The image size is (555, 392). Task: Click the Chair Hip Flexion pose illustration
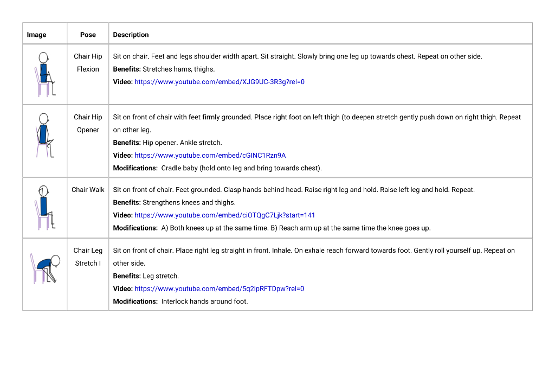(44, 74)
